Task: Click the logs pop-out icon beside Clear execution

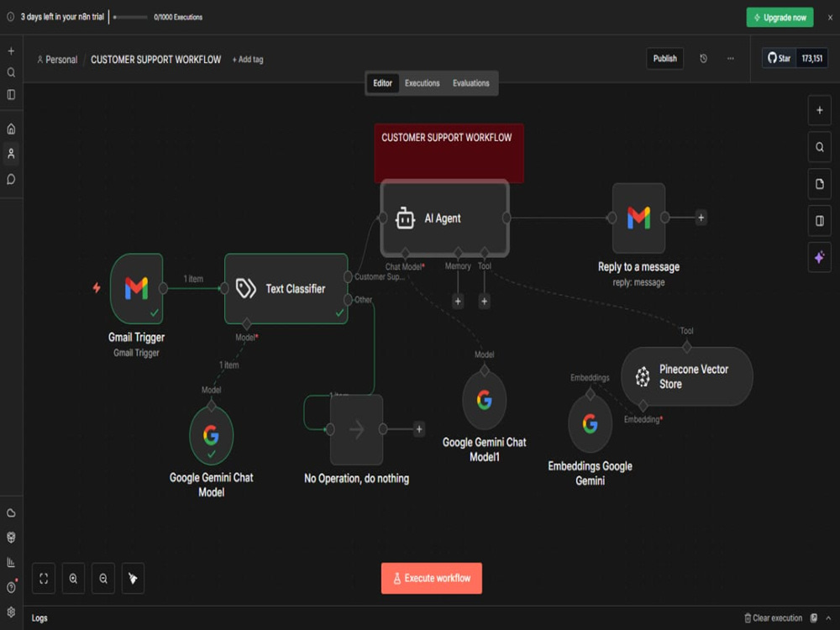Action: coord(814,617)
